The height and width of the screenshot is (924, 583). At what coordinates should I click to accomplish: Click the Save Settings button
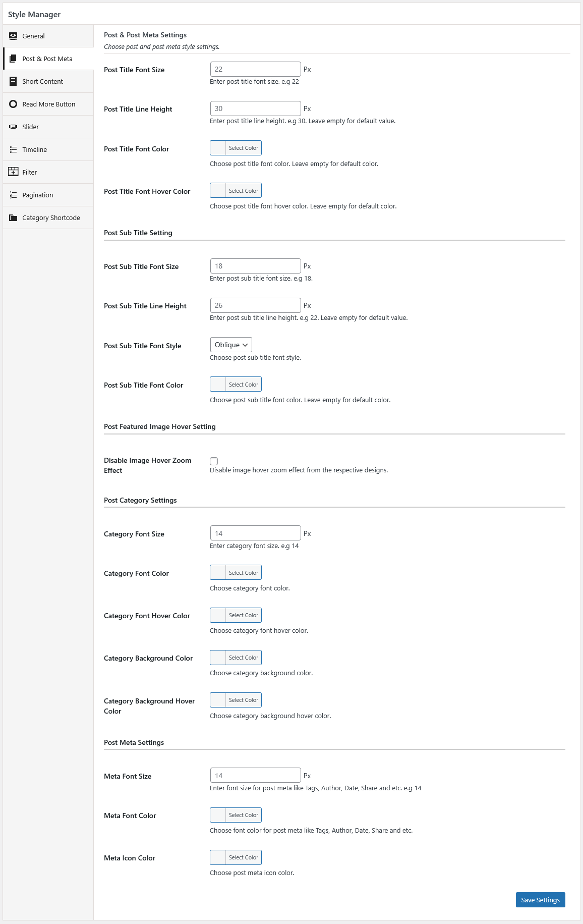point(540,900)
